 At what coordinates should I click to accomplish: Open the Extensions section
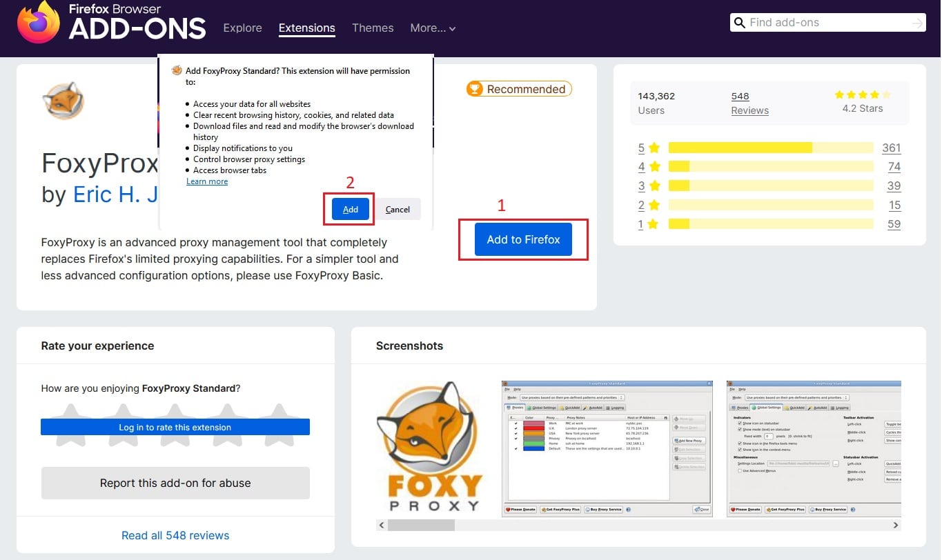306,28
